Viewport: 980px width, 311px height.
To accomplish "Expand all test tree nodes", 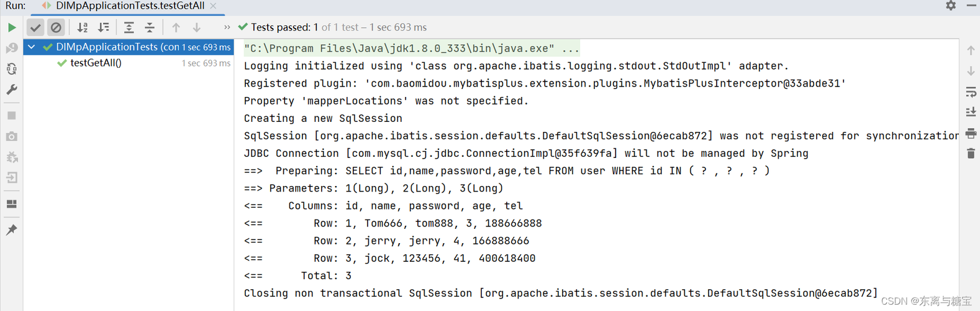I will tap(129, 27).
